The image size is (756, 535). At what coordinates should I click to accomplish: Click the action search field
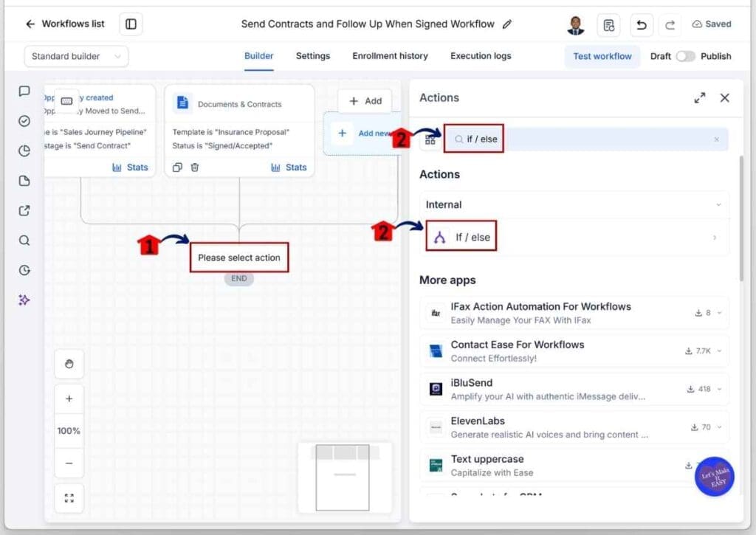click(x=585, y=139)
